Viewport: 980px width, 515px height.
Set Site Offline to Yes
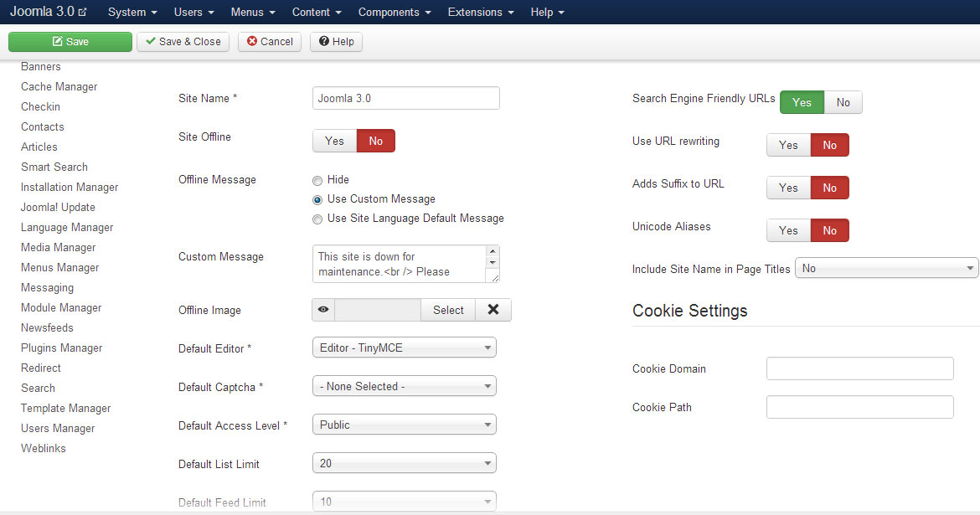coord(334,141)
